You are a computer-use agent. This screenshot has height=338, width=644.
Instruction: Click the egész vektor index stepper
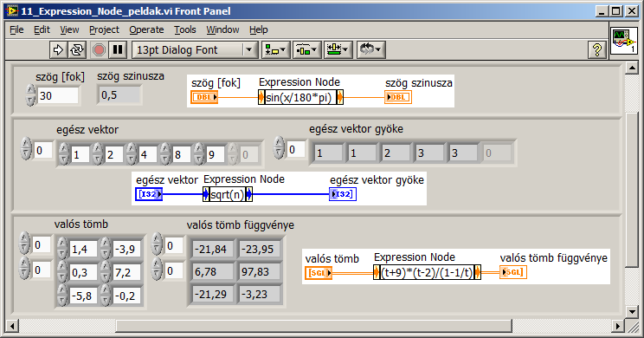(x=26, y=148)
